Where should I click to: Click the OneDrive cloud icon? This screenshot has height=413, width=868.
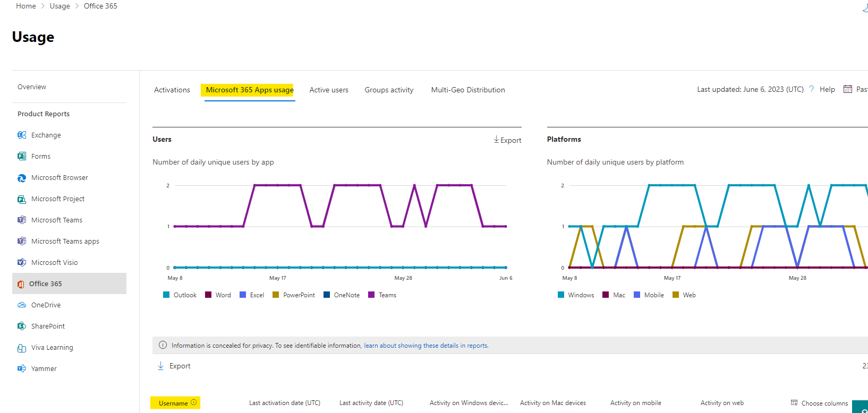[x=22, y=305]
